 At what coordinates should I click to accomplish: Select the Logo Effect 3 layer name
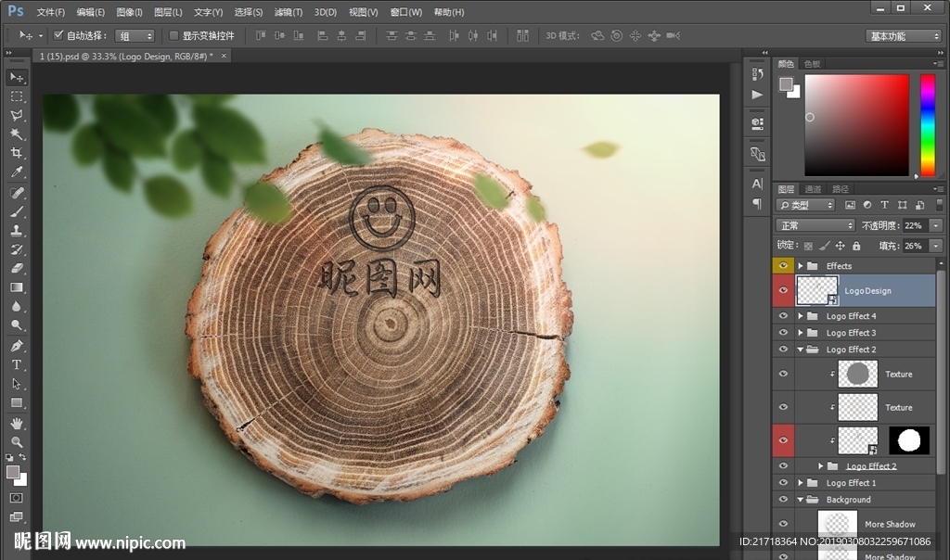pos(851,332)
